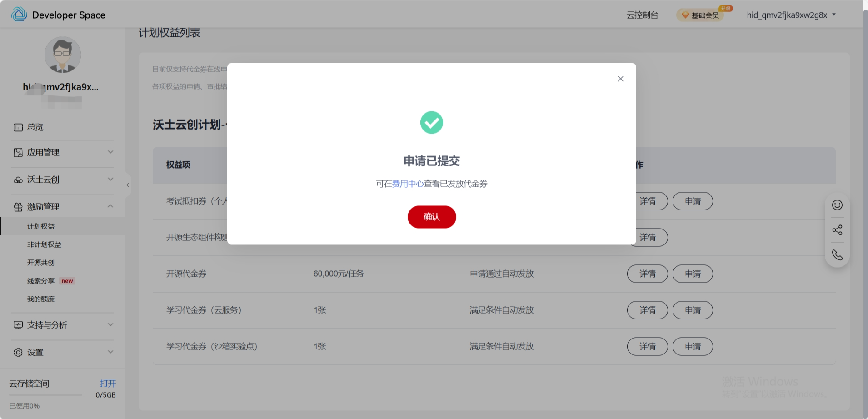Click the 总览 overview icon in sidebar
Screen dimensions: 868x419
[x=18, y=127]
